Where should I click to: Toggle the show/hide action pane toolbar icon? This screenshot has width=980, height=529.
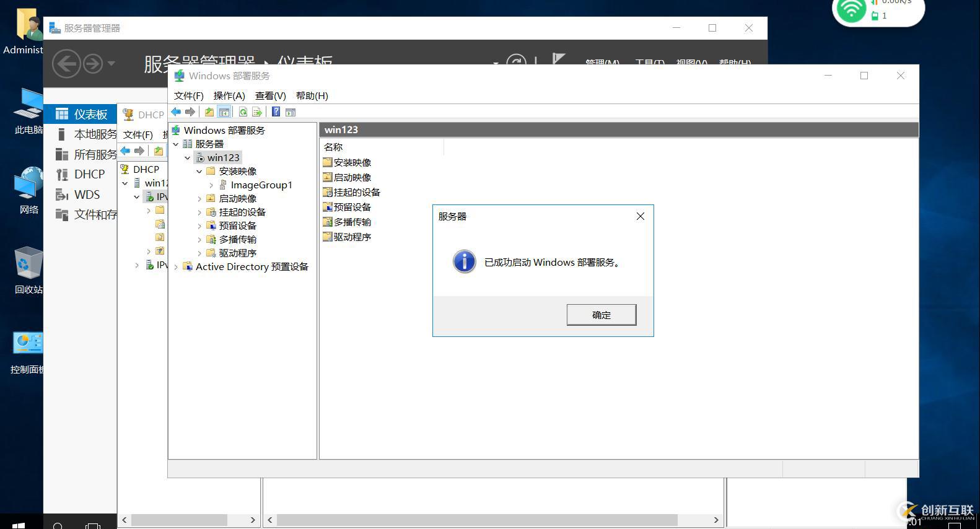tap(291, 112)
